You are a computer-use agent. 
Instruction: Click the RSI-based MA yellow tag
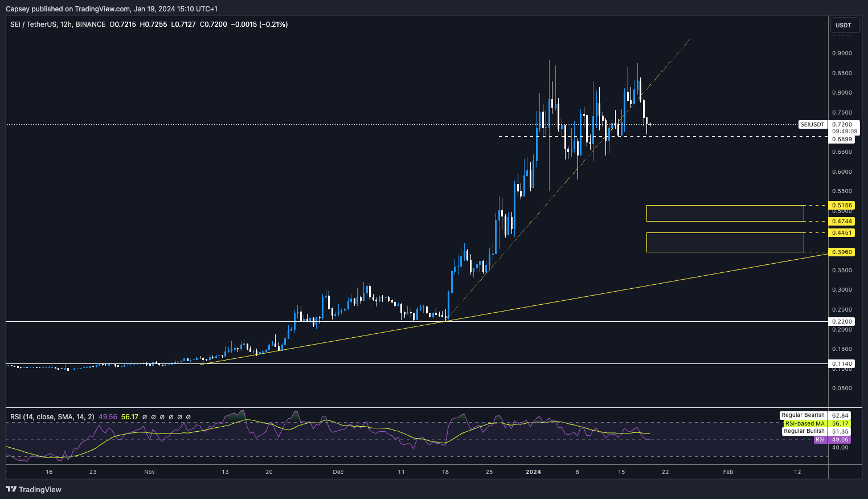804,423
